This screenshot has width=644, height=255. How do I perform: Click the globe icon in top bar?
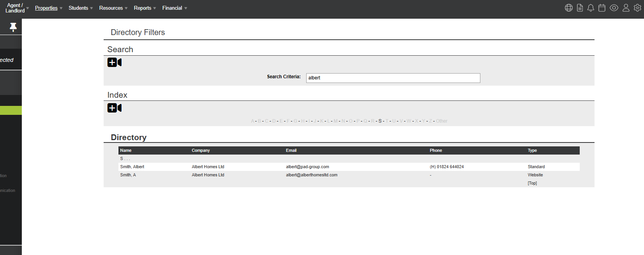tap(568, 8)
